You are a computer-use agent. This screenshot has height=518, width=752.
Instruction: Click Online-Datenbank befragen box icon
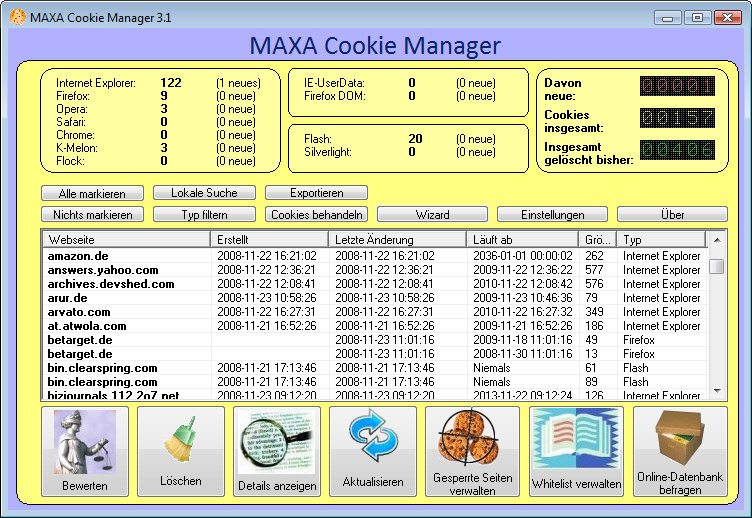click(680, 438)
